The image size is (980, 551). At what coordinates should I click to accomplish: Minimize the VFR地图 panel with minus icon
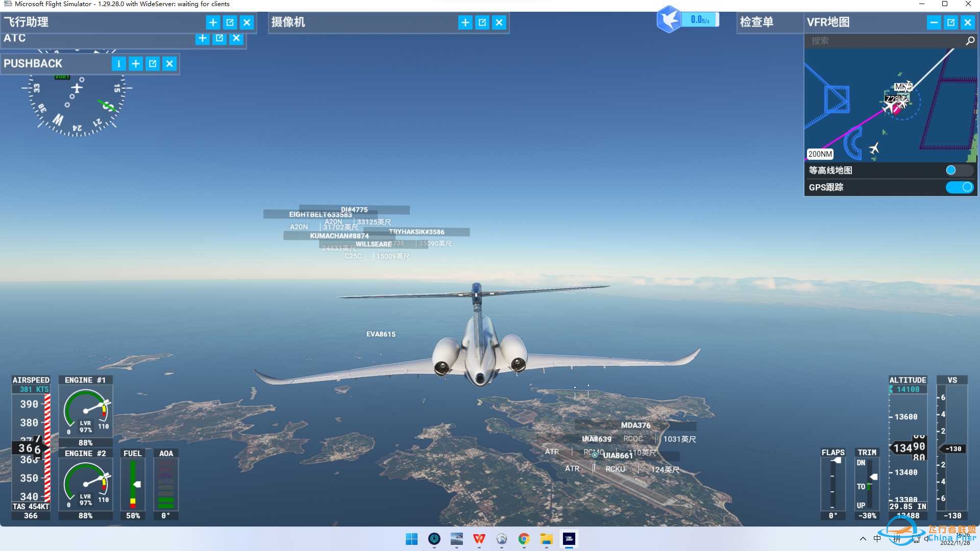pos(934,22)
